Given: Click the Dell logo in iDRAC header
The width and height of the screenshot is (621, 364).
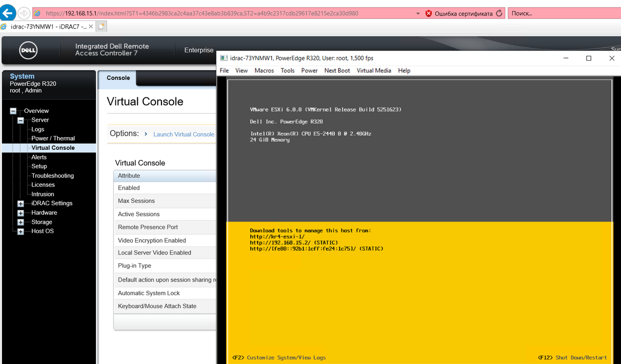Looking at the screenshot, I should pos(29,50).
